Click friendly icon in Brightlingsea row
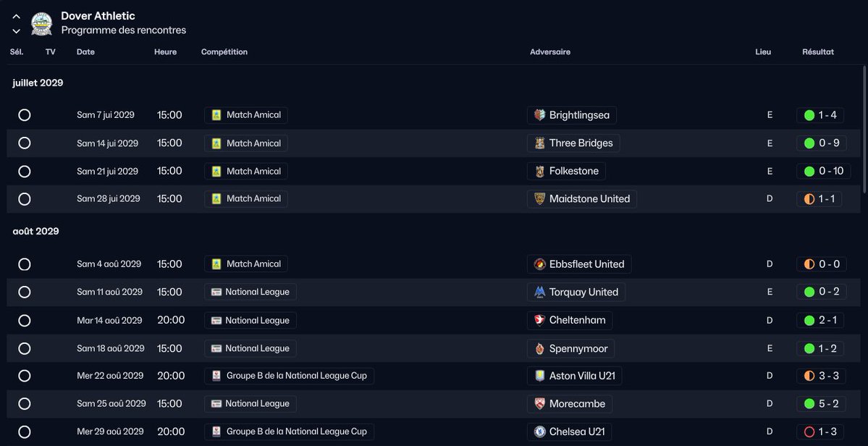 216,115
